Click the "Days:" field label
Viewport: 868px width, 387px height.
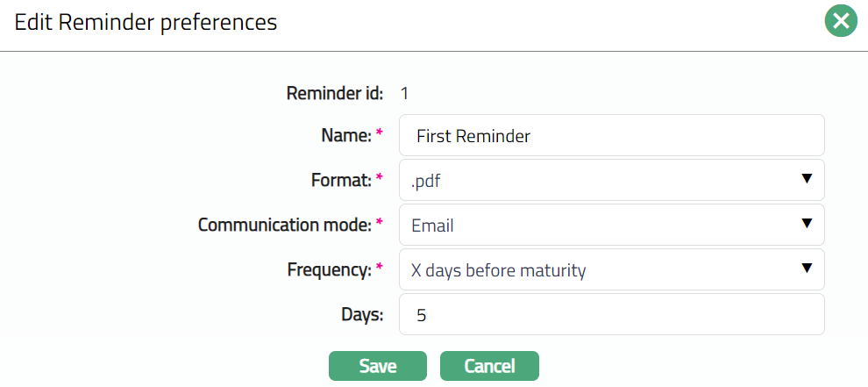tap(361, 314)
